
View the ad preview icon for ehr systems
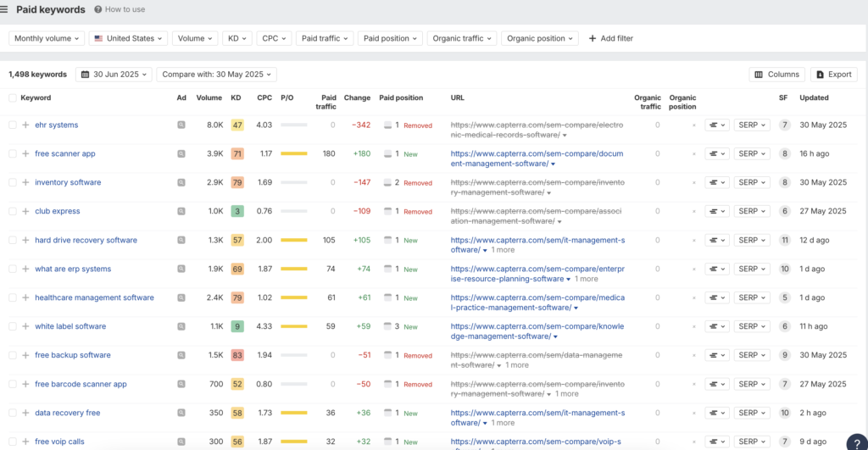(181, 125)
